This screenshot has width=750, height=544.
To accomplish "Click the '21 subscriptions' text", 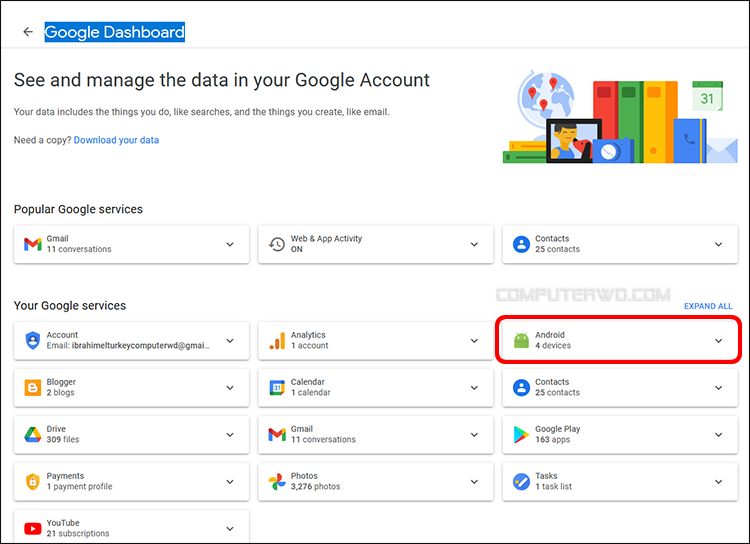I will (x=78, y=533).
